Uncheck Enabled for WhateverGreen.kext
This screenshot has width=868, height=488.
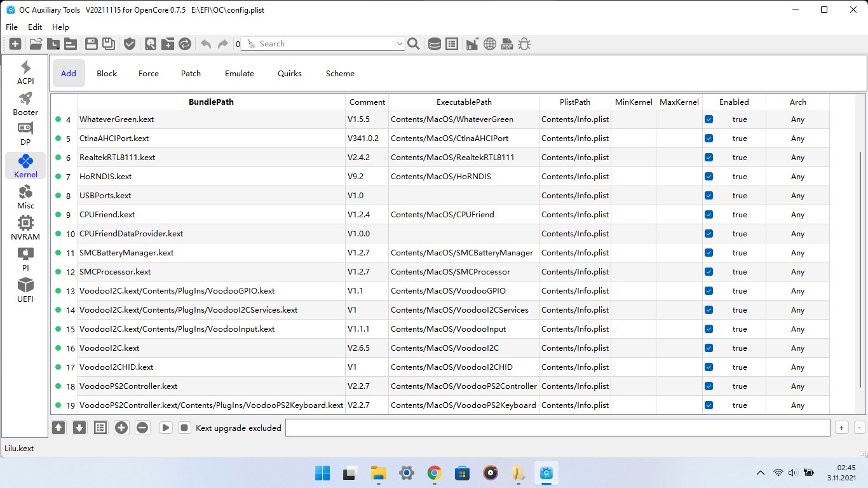[709, 119]
